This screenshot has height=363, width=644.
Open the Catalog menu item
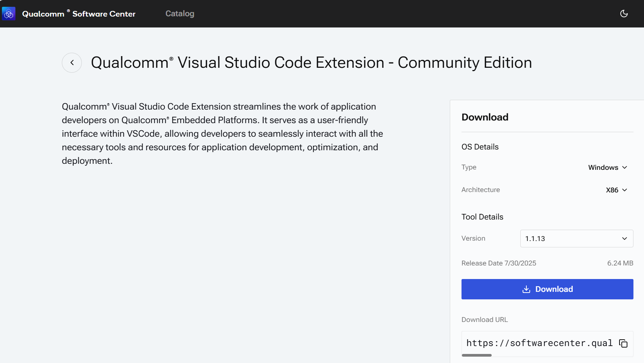[x=180, y=14]
